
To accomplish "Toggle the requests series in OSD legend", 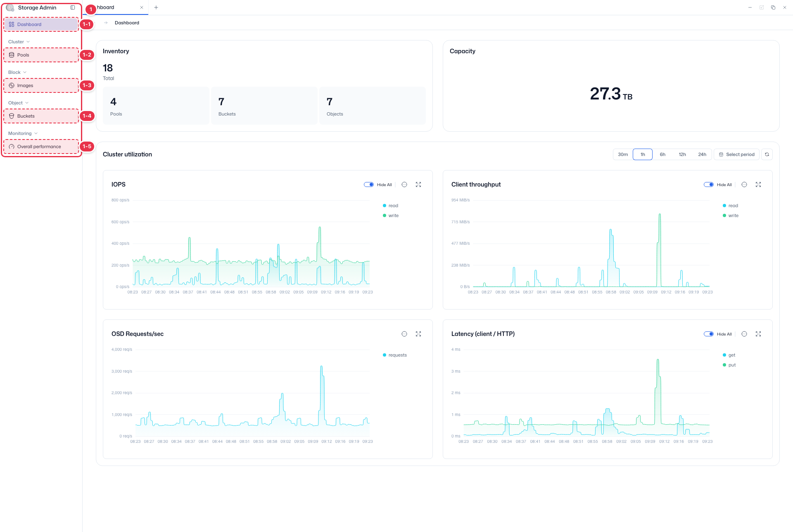I will click(x=395, y=355).
